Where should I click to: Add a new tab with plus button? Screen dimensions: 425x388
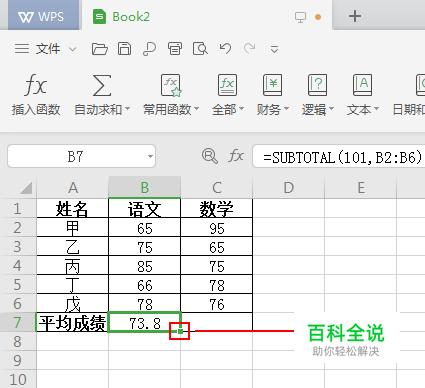355,16
